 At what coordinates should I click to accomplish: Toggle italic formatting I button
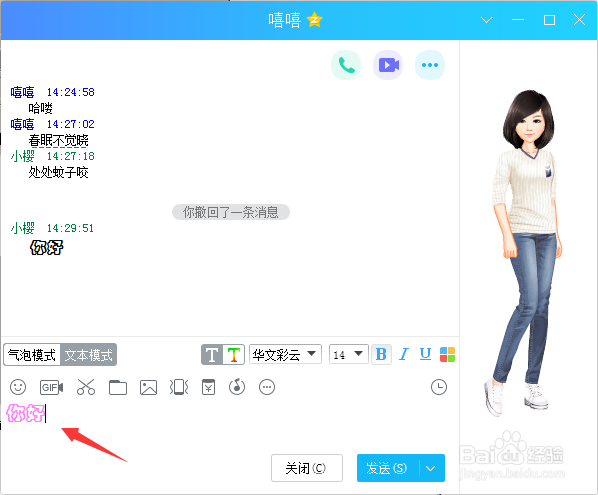click(x=404, y=354)
